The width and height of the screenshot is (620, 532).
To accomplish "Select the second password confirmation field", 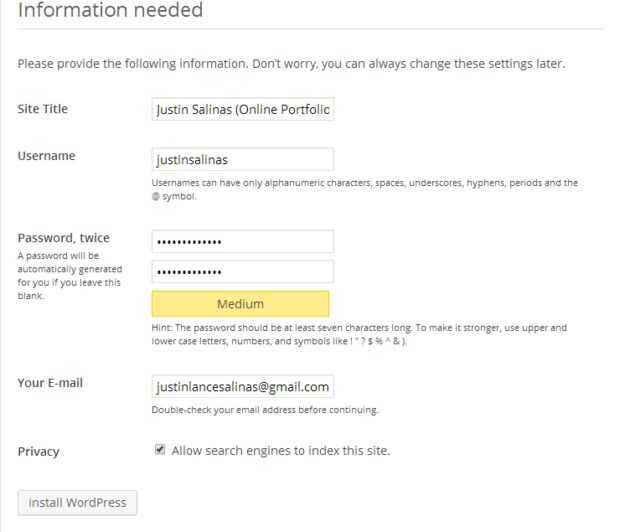I will (x=242, y=271).
